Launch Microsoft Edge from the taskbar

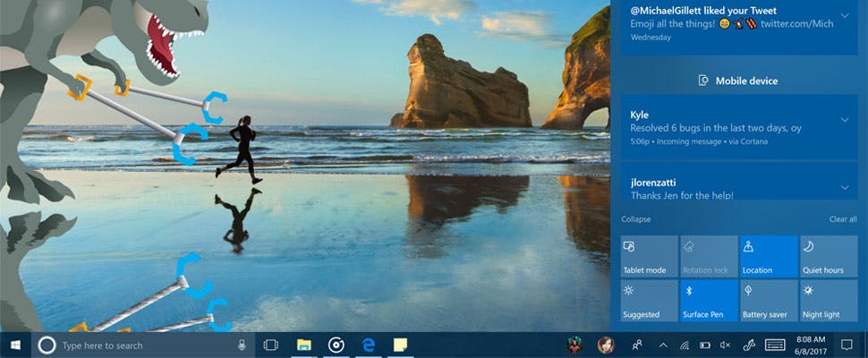(x=368, y=345)
